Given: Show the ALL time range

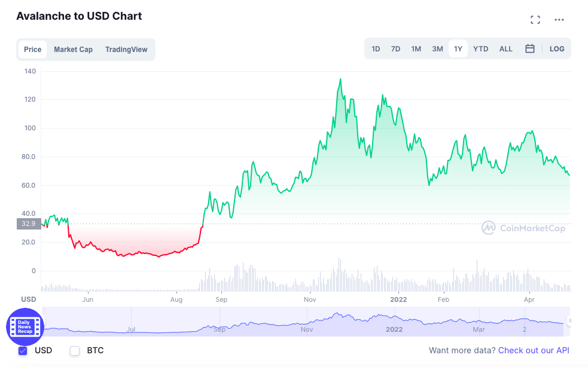Looking at the screenshot, I should tap(506, 49).
